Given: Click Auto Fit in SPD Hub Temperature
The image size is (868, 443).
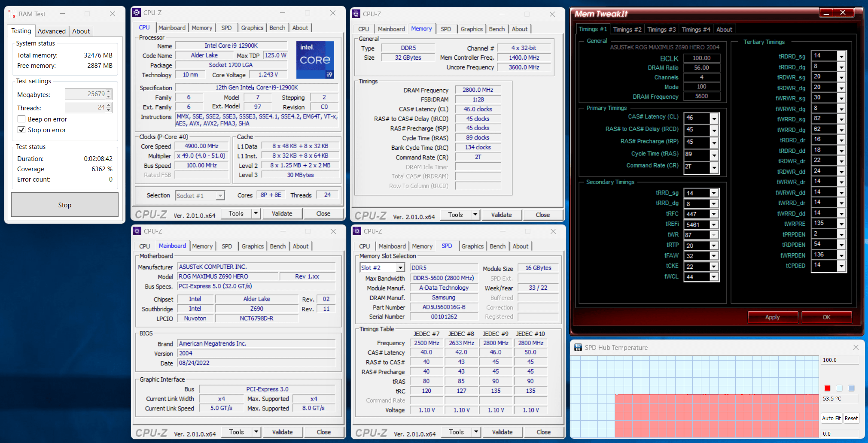Looking at the screenshot, I should pyautogui.click(x=831, y=418).
